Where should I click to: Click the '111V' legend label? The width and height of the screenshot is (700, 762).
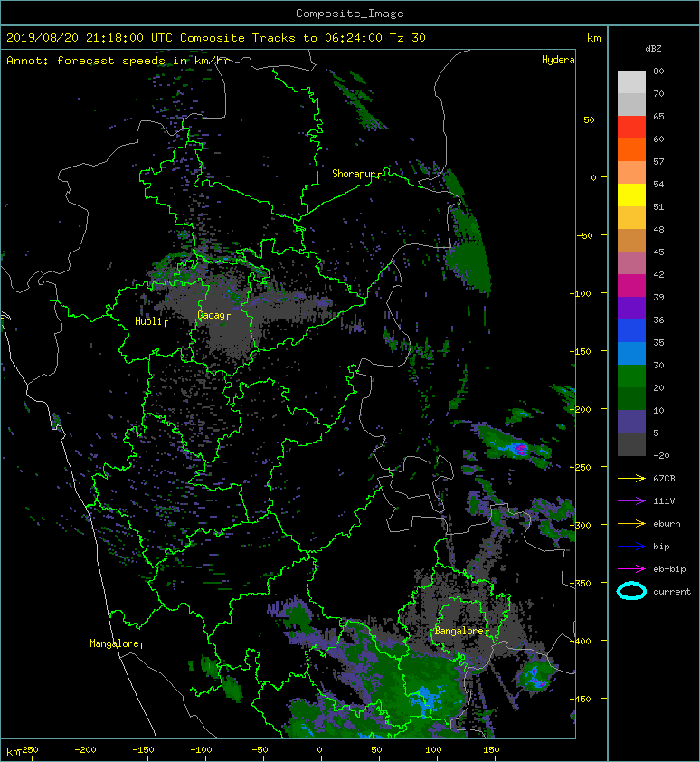tap(664, 501)
